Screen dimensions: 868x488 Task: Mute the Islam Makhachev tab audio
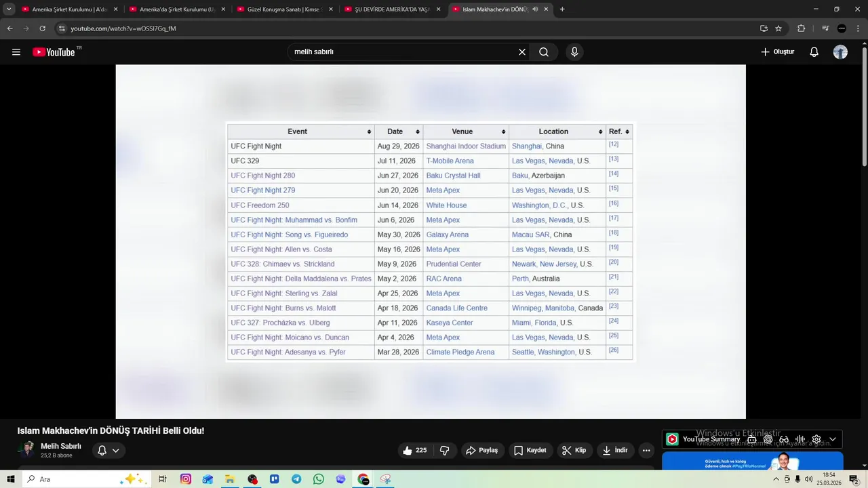click(535, 9)
